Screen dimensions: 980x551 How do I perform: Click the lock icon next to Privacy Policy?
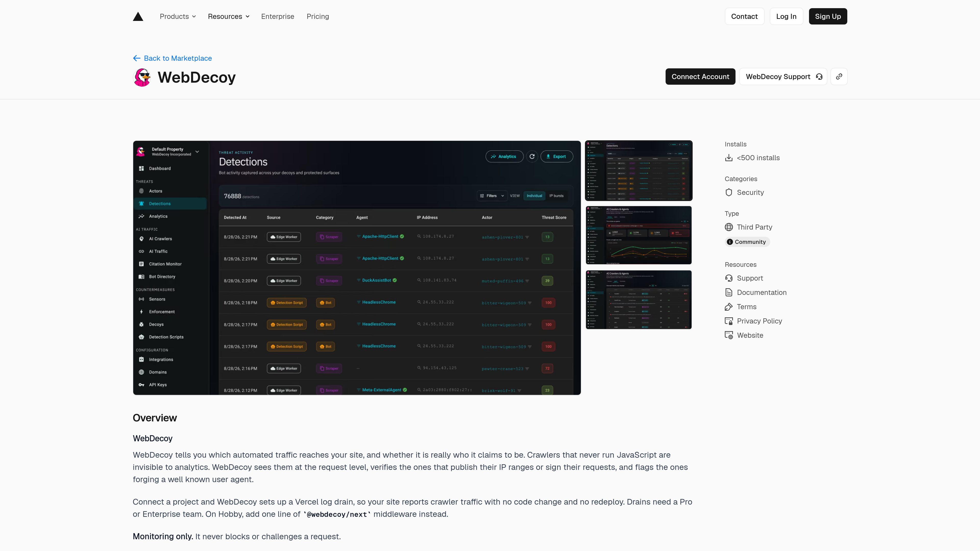tap(729, 321)
